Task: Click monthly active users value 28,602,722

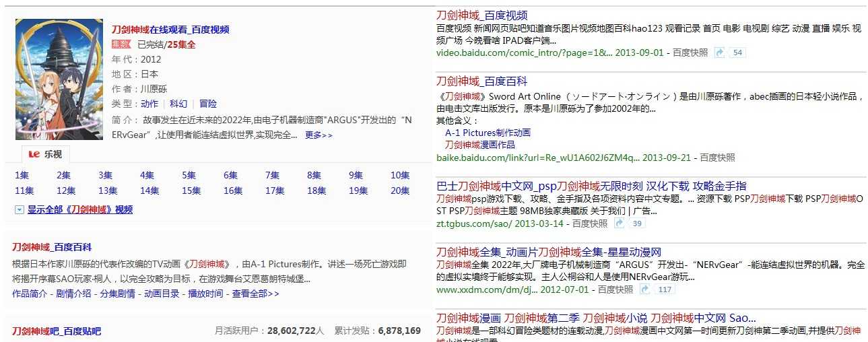Action: click(x=291, y=331)
